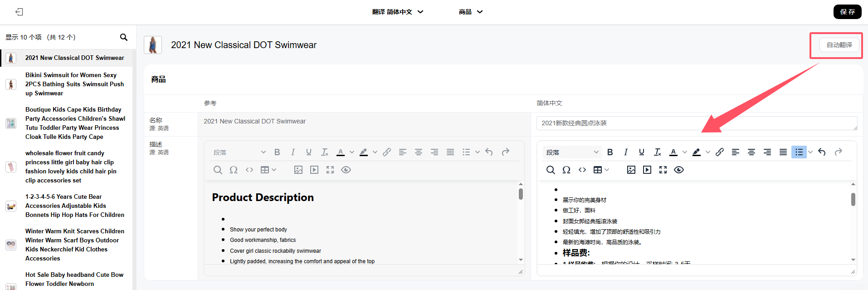Open the 翻译 简体中文 language dropdown

[397, 12]
